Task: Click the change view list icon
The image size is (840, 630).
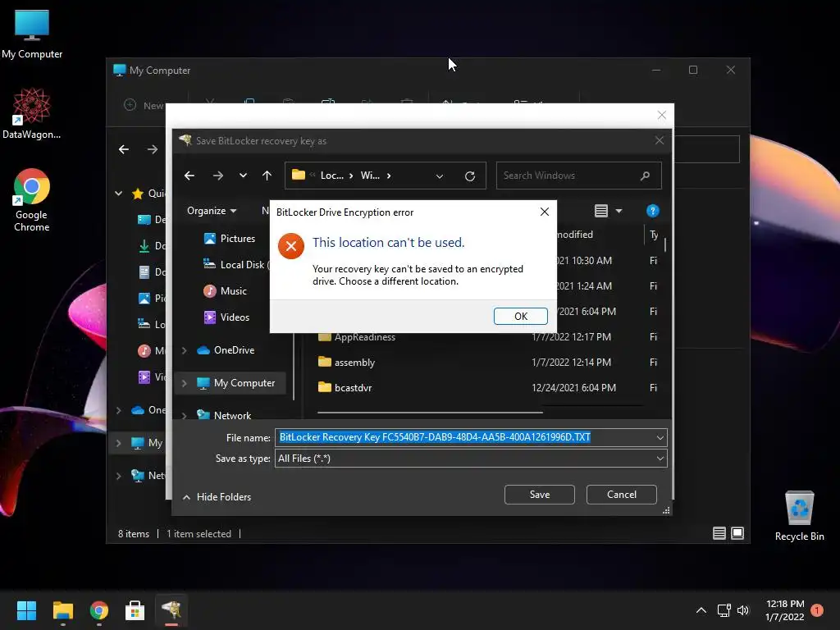Action: tap(601, 211)
